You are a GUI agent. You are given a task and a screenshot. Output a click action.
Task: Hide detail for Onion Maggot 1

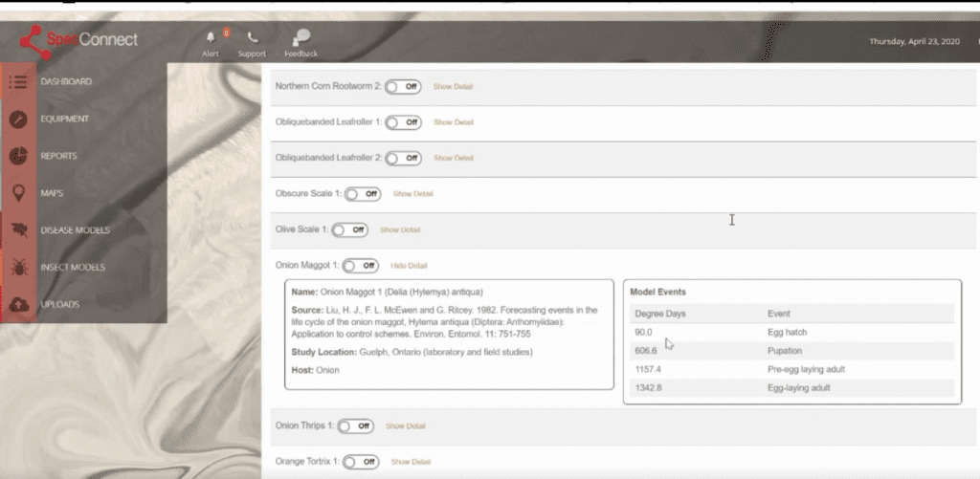(409, 266)
